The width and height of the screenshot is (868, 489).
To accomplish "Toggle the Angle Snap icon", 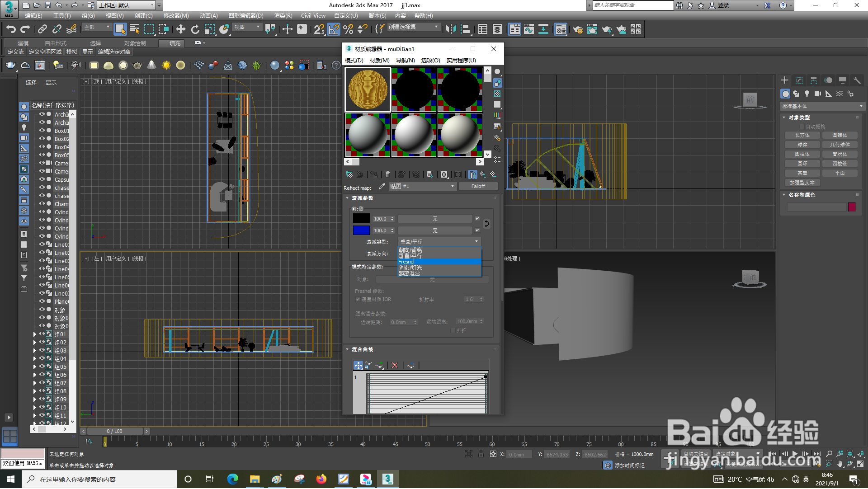I will [334, 29].
